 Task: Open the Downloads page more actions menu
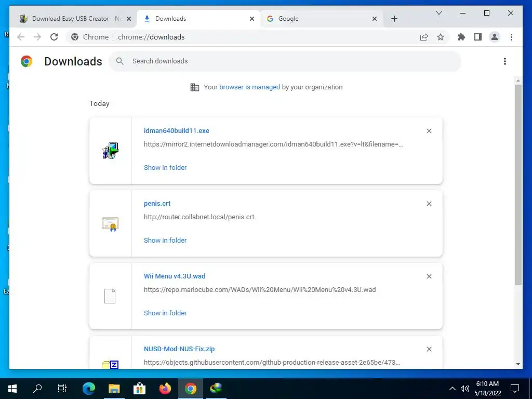tap(505, 61)
